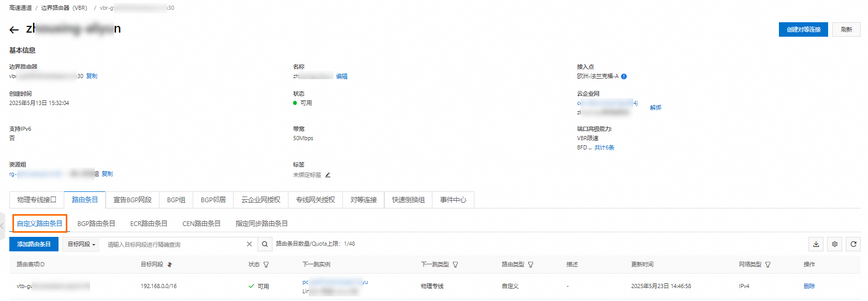Click the 物理专线 cell in the route row
The image size is (868, 301).
click(x=432, y=286)
